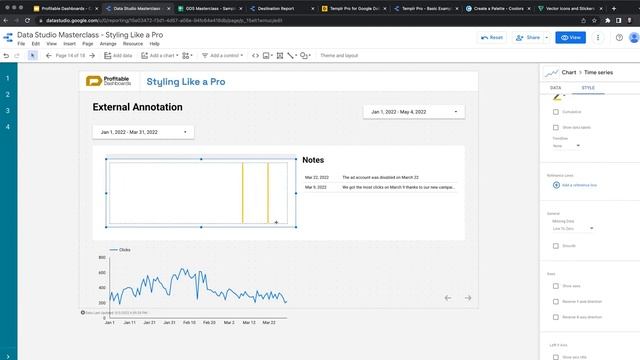Open Jan 1 - Mar 31, 2022 date range
The height and width of the screenshot is (360, 640).
pos(143,132)
